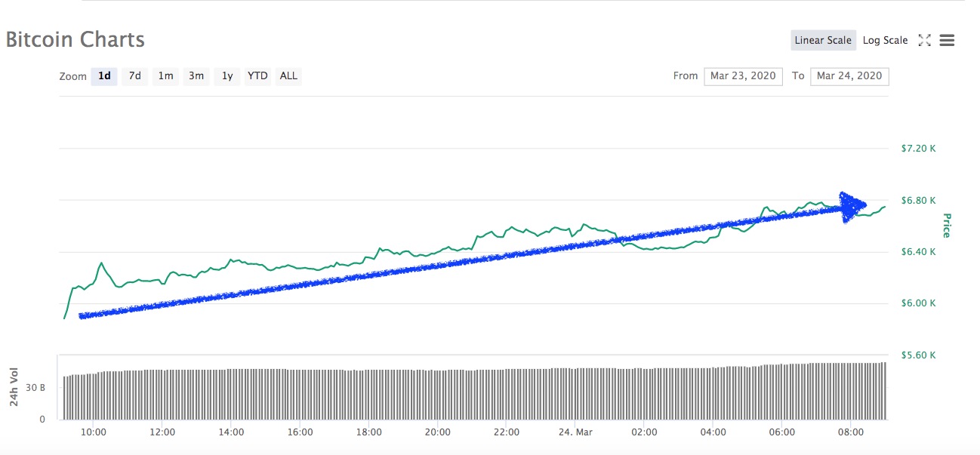
Task: Click the $5.60 K price label
Action: coord(918,355)
